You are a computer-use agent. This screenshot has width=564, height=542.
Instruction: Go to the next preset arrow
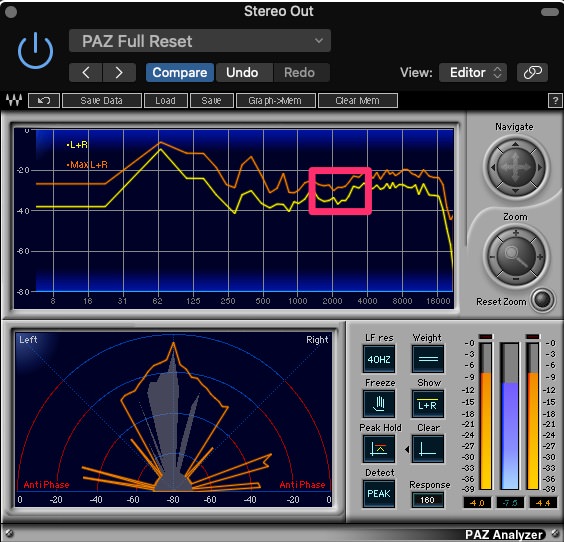click(119, 73)
